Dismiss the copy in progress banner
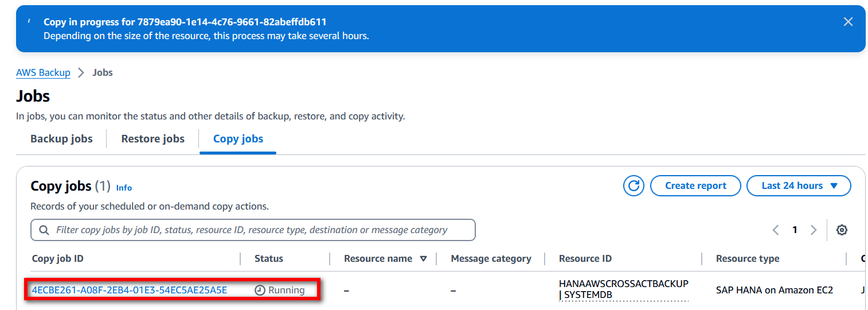 tap(848, 22)
